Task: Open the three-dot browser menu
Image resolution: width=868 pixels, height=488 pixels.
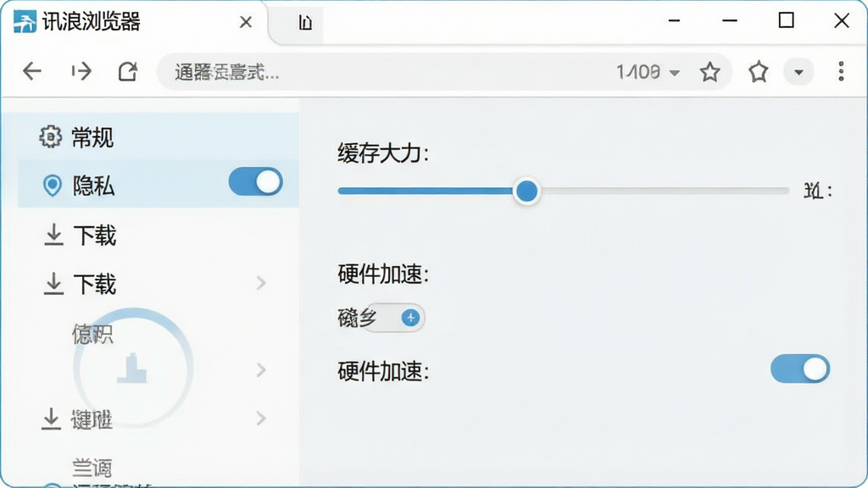Action: click(841, 71)
